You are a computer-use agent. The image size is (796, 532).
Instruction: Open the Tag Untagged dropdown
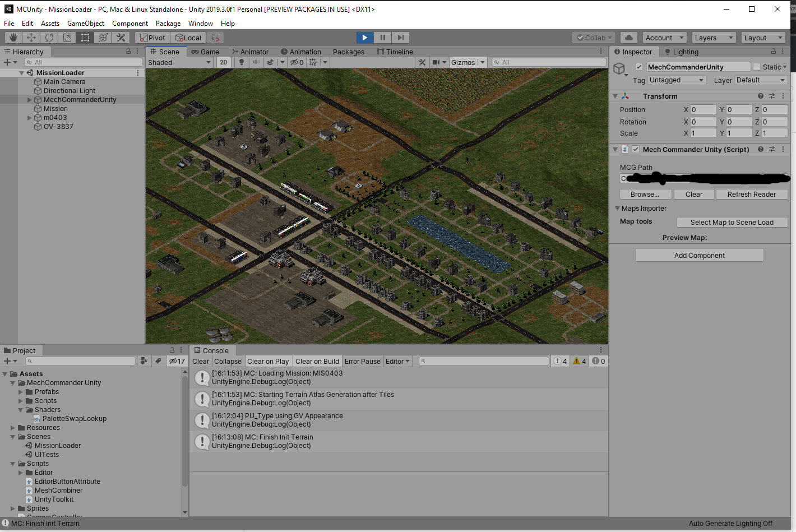click(x=677, y=80)
